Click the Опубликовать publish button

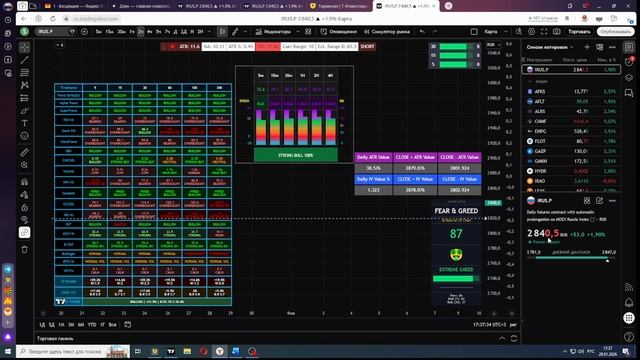pos(616,31)
